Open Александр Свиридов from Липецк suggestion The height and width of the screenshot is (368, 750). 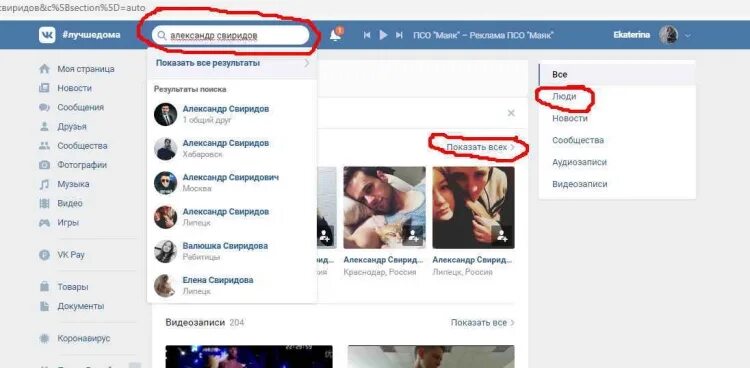point(232,217)
